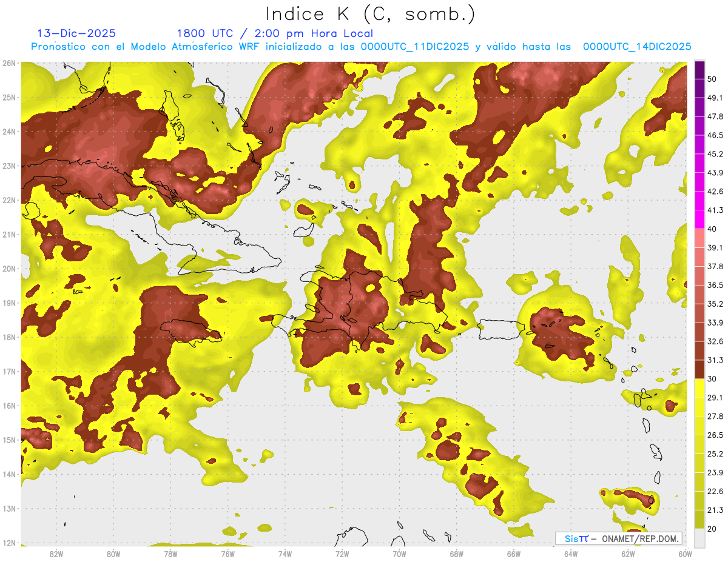Select the '16N' latitude axis label

9,406
